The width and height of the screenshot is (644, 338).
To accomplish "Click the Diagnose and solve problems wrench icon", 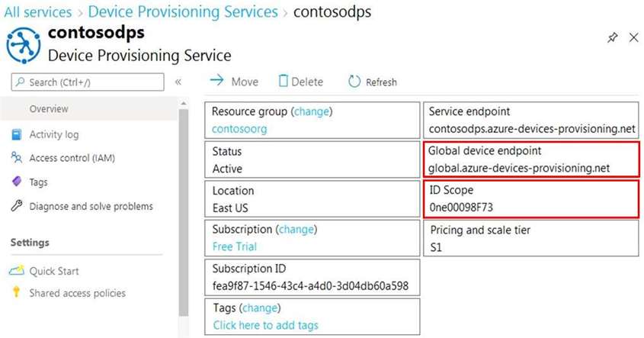I will pos(17,205).
